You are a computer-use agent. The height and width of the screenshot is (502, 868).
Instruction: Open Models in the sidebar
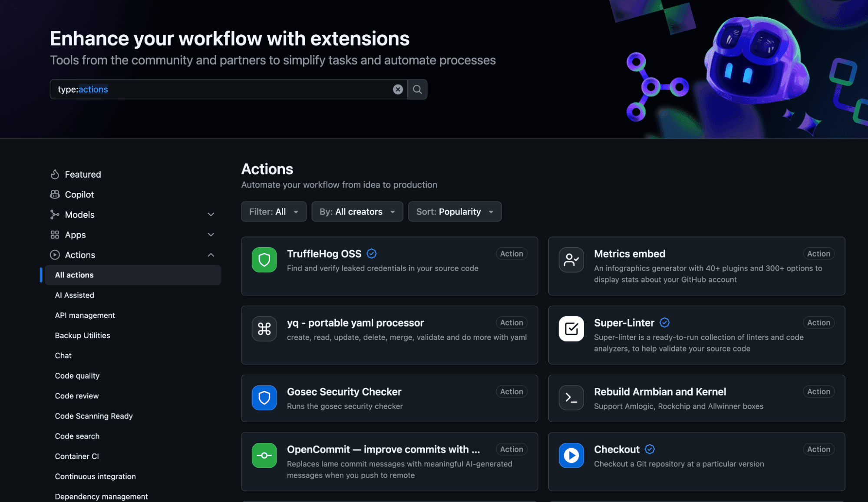click(x=79, y=215)
